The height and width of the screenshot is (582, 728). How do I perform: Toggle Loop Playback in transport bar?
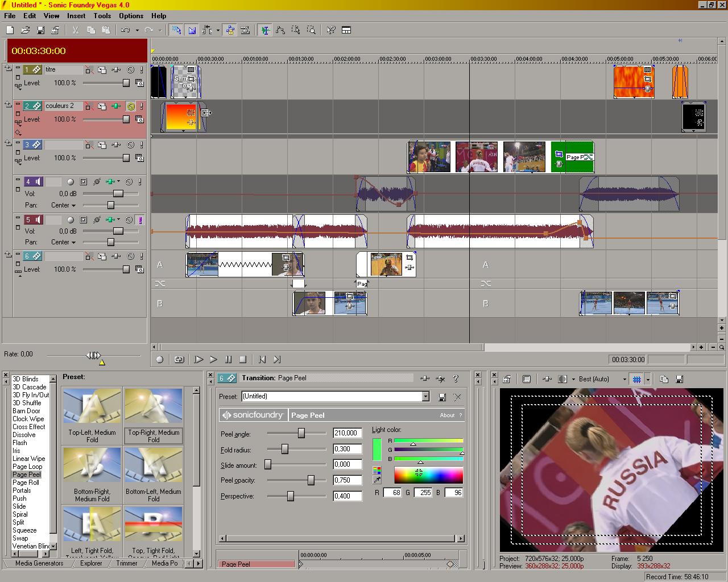coord(179,359)
